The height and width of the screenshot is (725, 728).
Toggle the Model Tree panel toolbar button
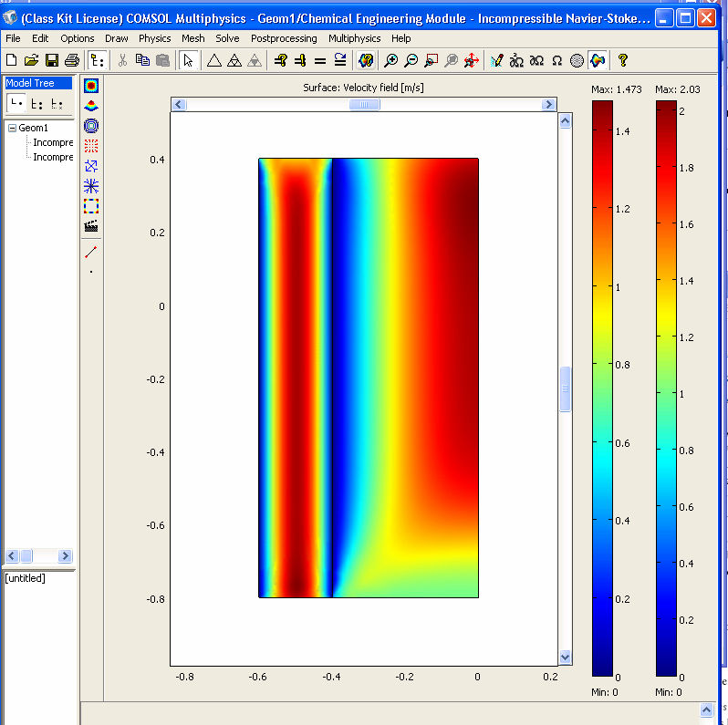click(97, 60)
